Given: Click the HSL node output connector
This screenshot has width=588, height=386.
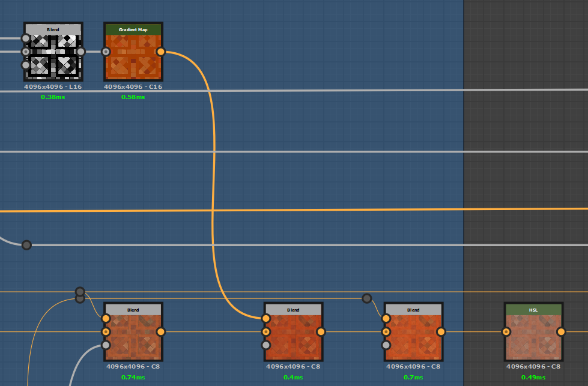Looking at the screenshot, I should point(560,331).
